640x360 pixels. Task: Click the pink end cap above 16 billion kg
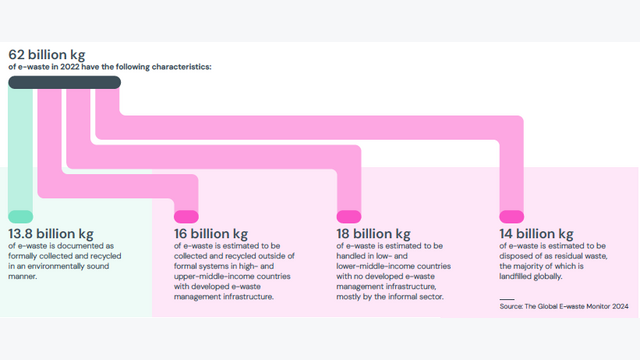pyautogui.click(x=186, y=216)
